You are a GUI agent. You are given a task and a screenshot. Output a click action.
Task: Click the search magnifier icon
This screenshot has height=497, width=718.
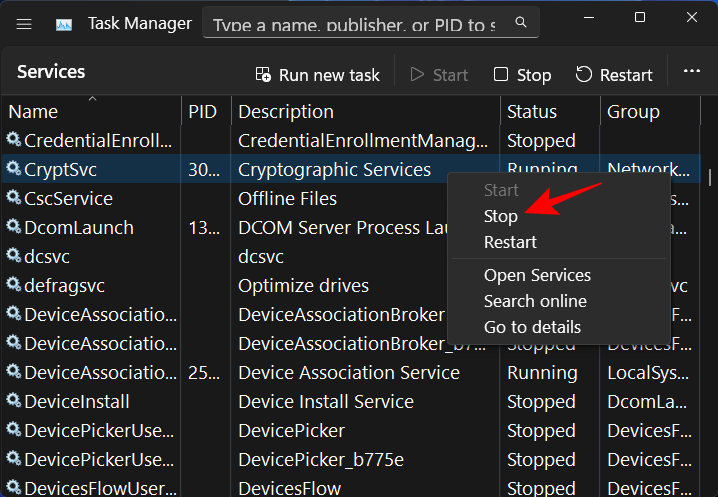pyautogui.click(x=520, y=22)
